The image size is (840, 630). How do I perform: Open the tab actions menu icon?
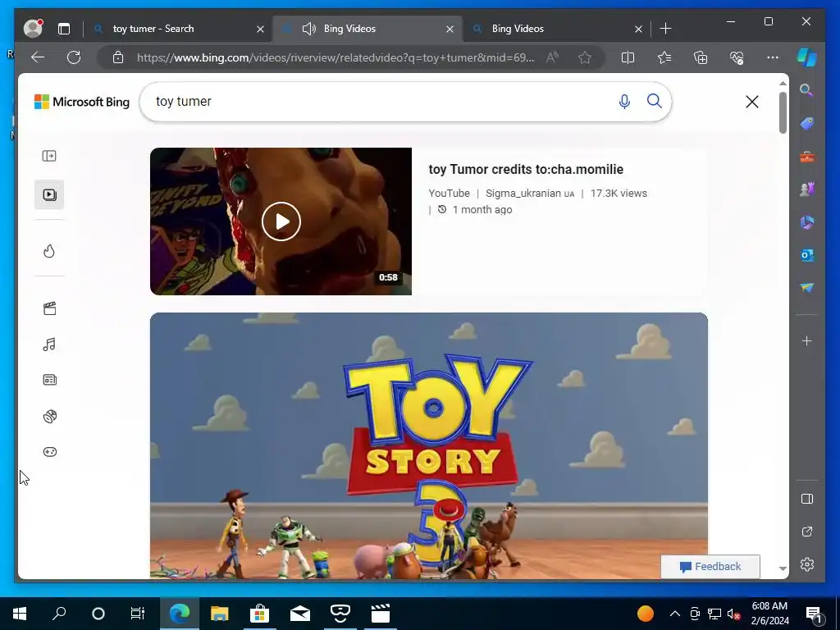click(64, 29)
